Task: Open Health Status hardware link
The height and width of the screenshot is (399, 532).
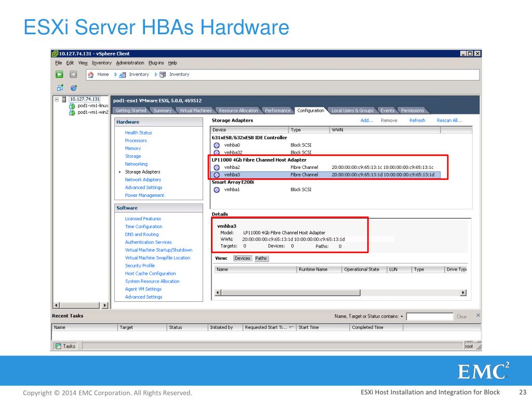Action: [x=138, y=132]
